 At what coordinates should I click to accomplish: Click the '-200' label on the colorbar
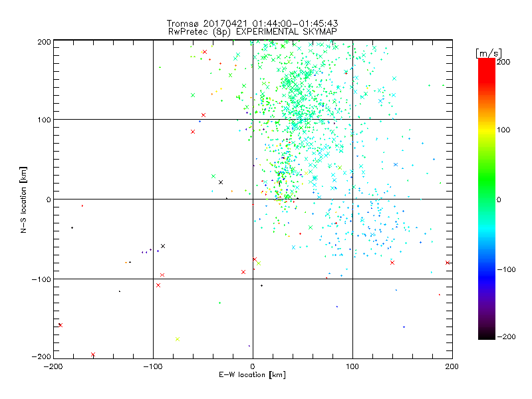(x=506, y=336)
